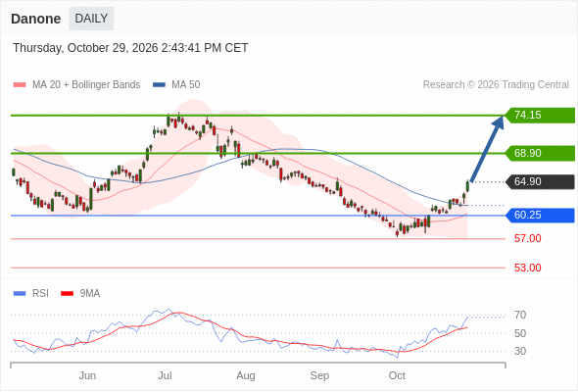Click the RSI 50 axis level

pos(520,333)
